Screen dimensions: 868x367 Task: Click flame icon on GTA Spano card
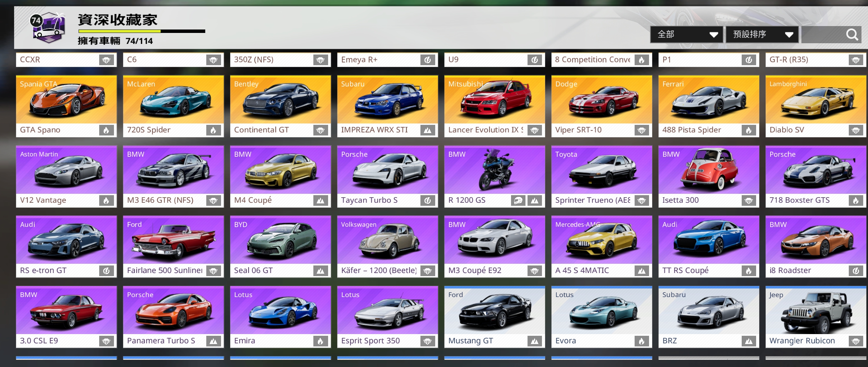106,130
